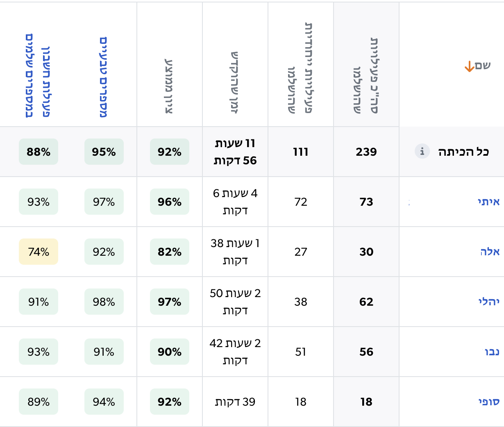Click the 98% badge in יהלי's row
Viewport: 504px width, 427px height.
(x=104, y=302)
